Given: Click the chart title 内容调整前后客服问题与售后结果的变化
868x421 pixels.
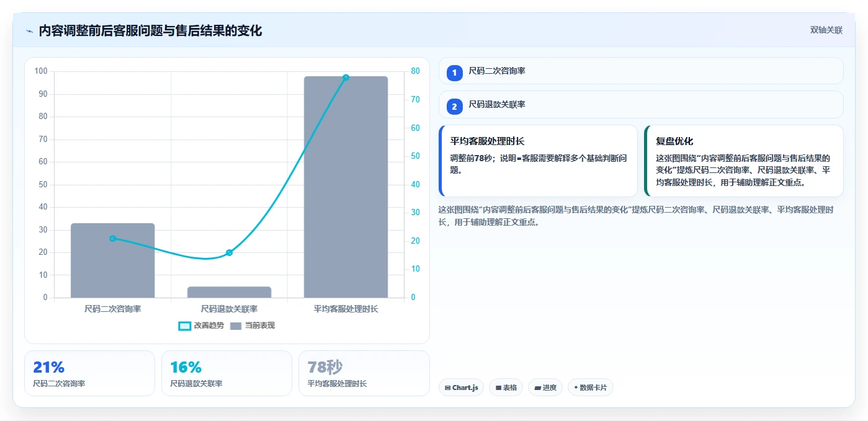Looking at the screenshot, I should click(x=150, y=31).
